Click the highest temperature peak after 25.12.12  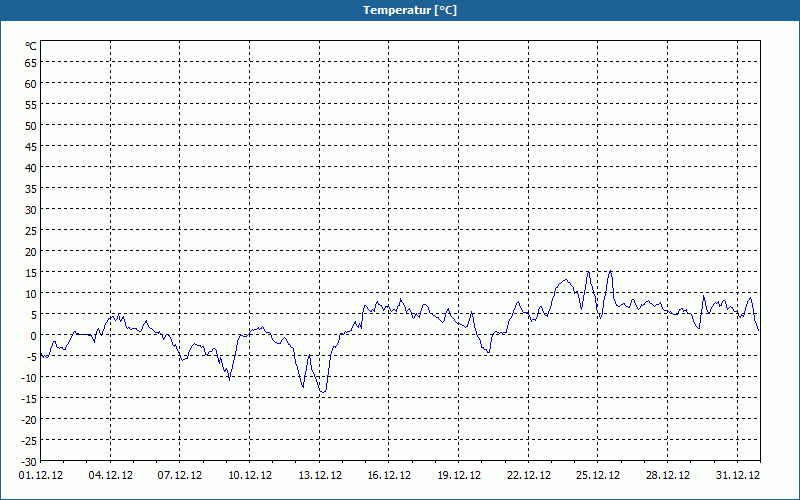tap(610, 271)
